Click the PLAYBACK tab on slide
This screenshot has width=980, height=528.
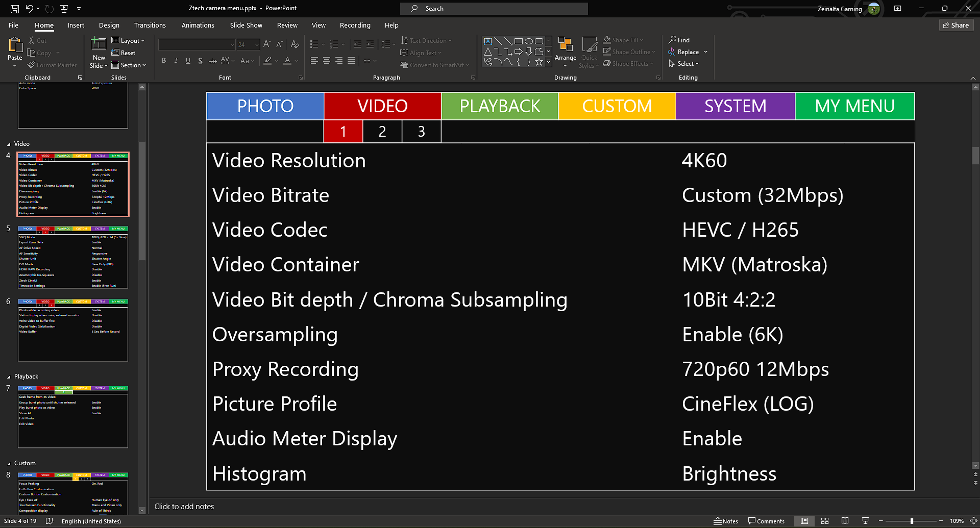pyautogui.click(x=500, y=106)
